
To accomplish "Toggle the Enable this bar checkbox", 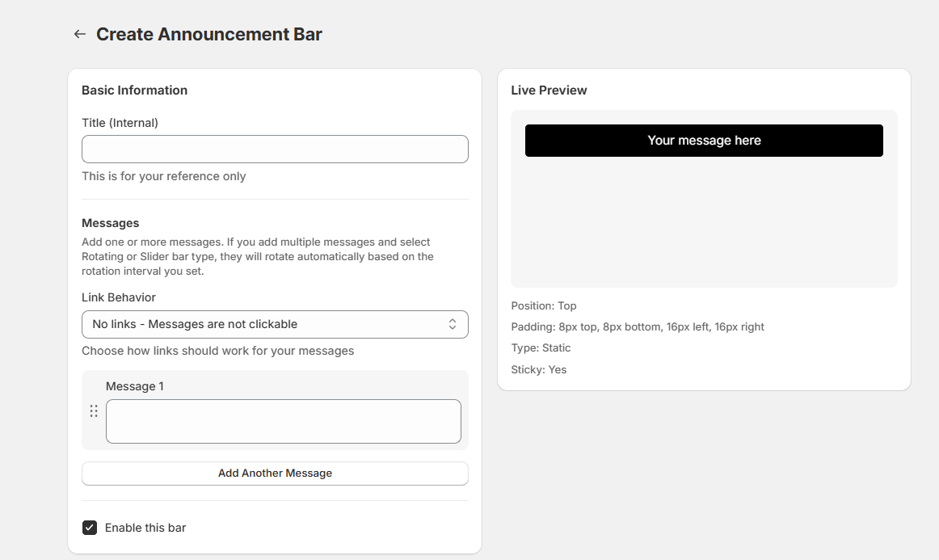I will [90, 528].
